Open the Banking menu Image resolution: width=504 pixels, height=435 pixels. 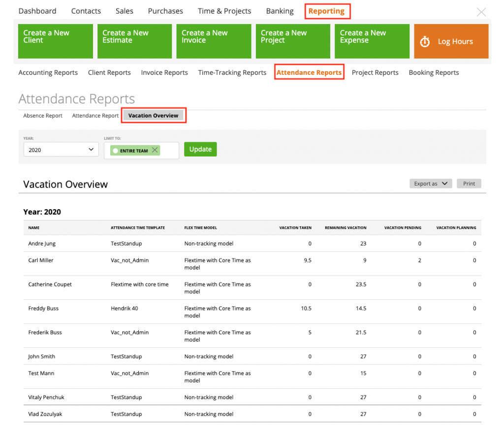[x=280, y=11]
